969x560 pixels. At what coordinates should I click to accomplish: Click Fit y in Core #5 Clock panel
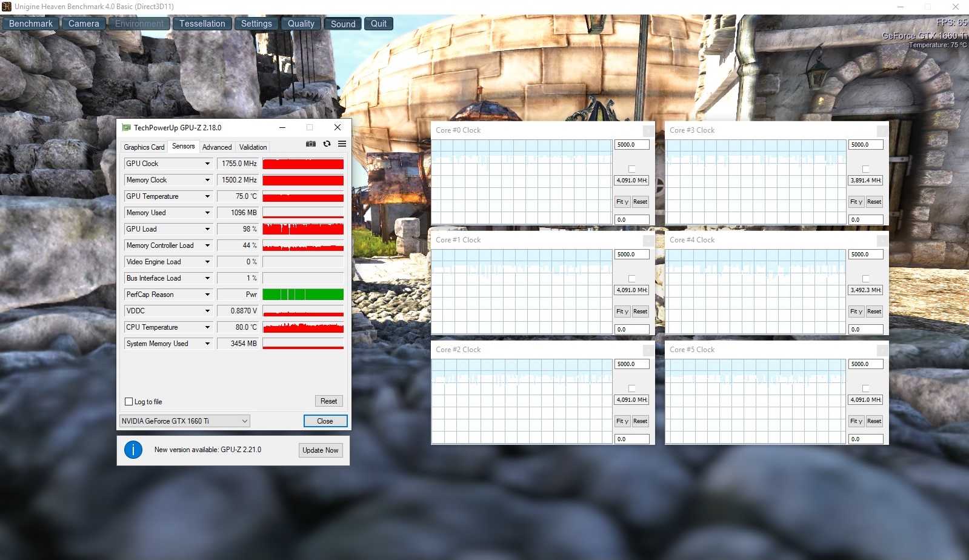pos(856,421)
